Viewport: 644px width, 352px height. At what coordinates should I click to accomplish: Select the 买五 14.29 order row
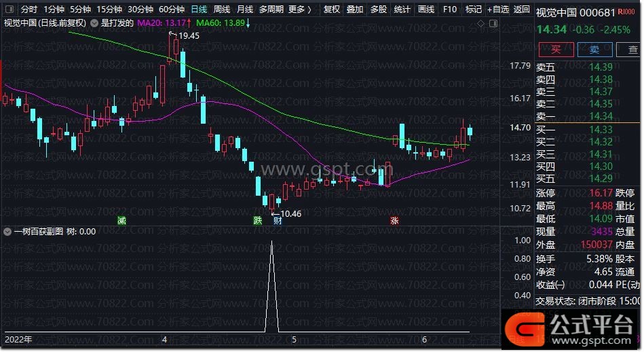[574, 179]
